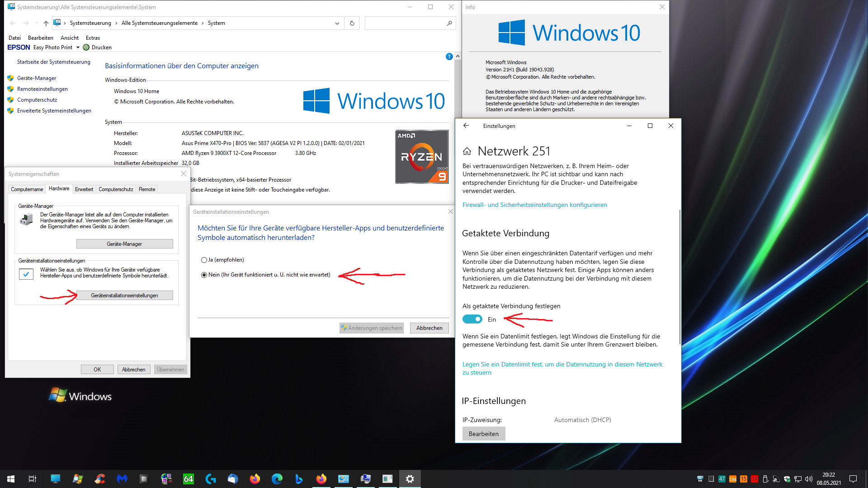Open the recent locations dropdown arrow
This screenshot has height=488, width=868.
[x=37, y=23]
